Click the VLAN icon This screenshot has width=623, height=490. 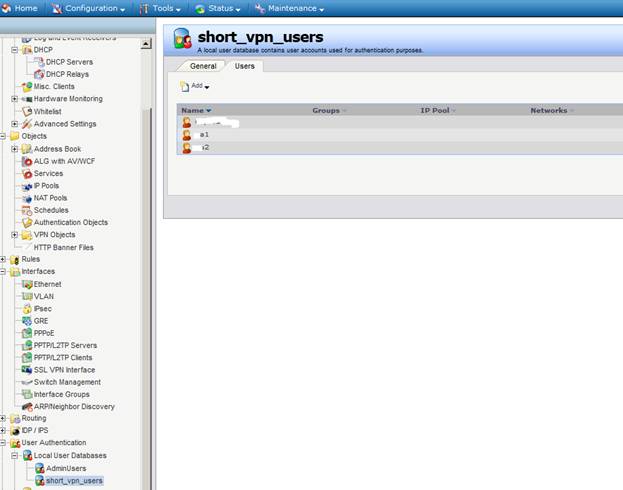[27, 296]
